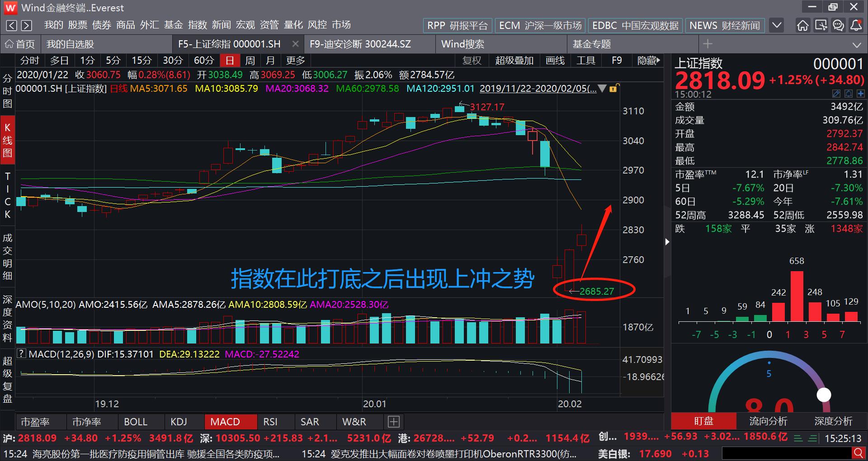Click the pencil edit icon below the quote
This screenshot has height=461, width=868.
pyautogui.click(x=836, y=94)
